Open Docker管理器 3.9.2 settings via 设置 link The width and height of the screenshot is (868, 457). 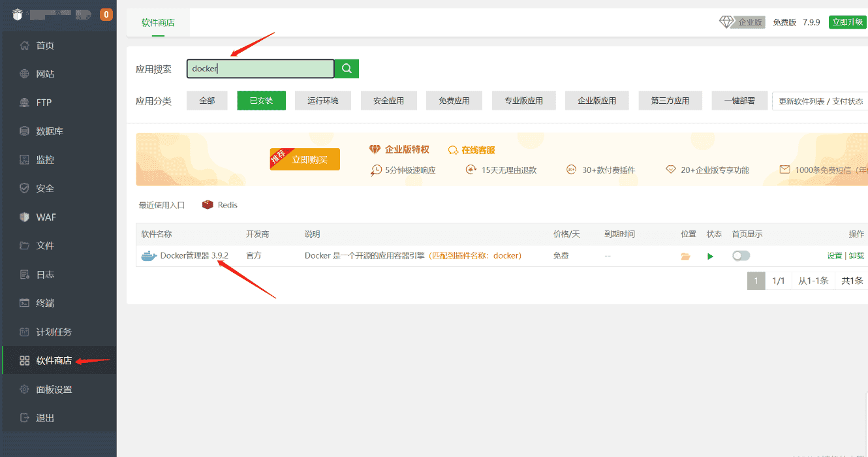point(834,256)
